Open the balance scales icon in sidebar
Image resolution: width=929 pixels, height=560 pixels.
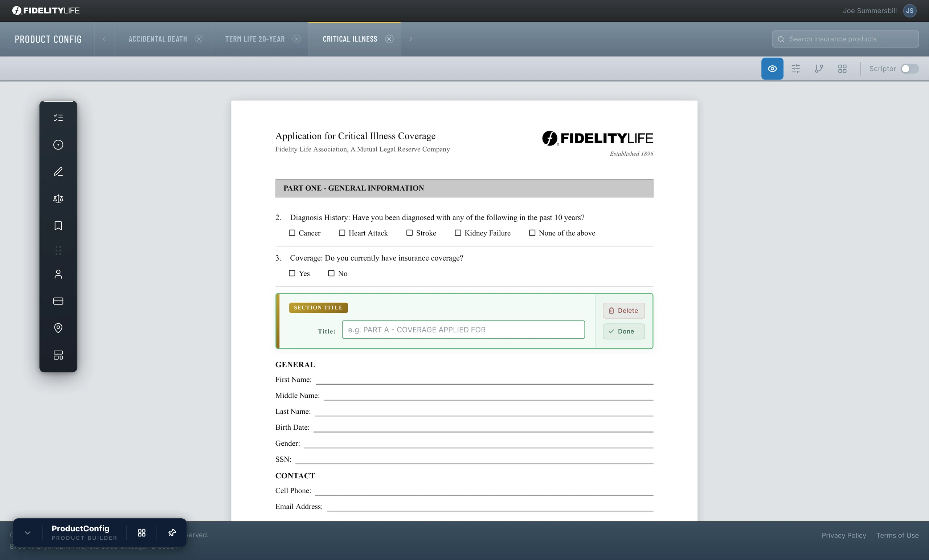(58, 199)
